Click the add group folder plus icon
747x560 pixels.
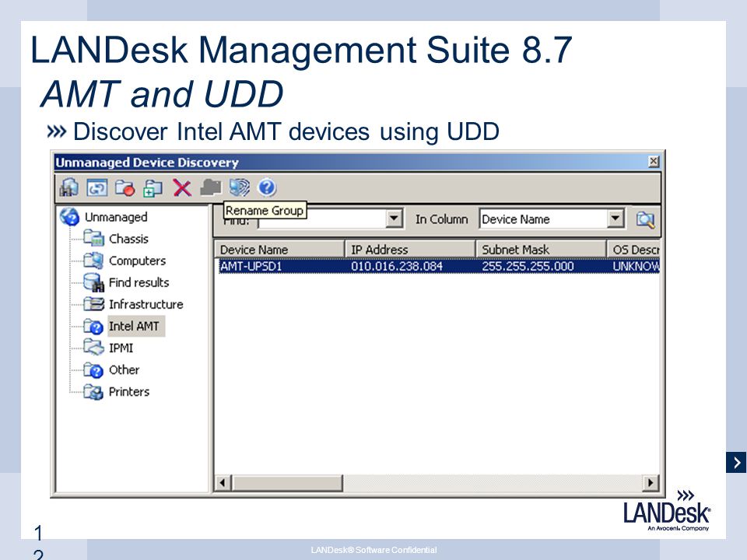pyautogui.click(x=153, y=187)
